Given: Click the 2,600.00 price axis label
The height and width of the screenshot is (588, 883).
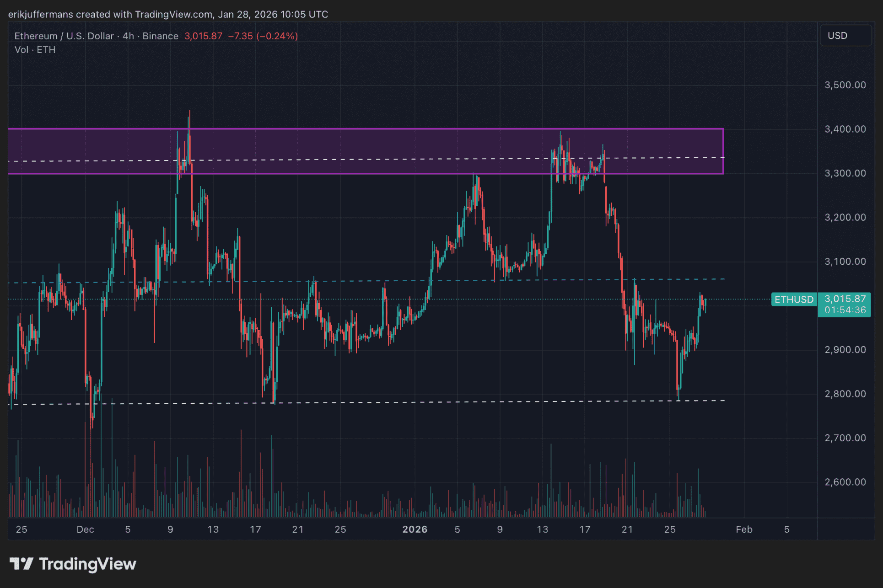Looking at the screenshot, I should 845,482.
